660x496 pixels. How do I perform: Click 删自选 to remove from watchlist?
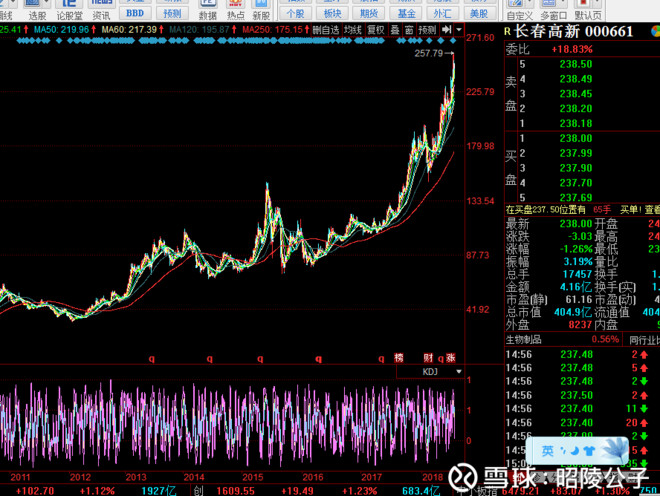[x=326, y=30]
